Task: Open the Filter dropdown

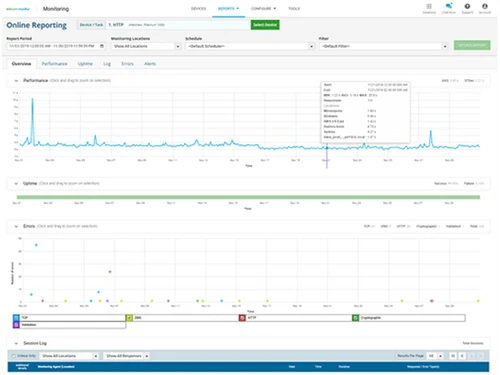Action: coord(384,46)
